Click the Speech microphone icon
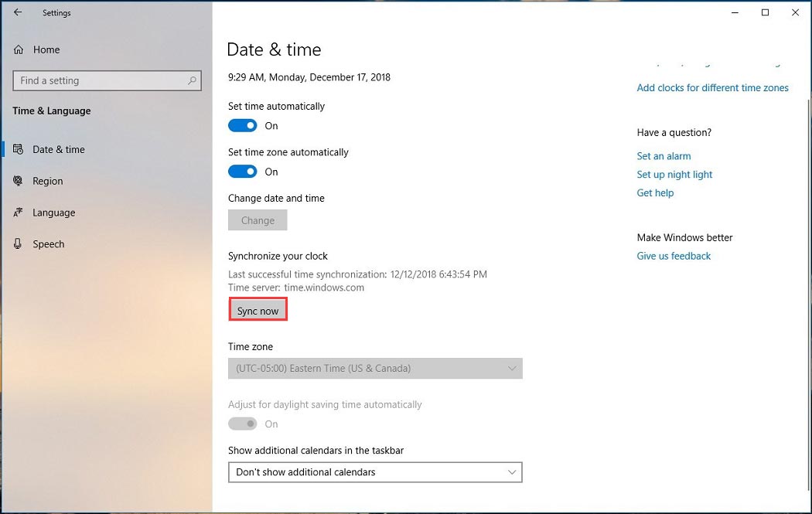 (18, 244)
